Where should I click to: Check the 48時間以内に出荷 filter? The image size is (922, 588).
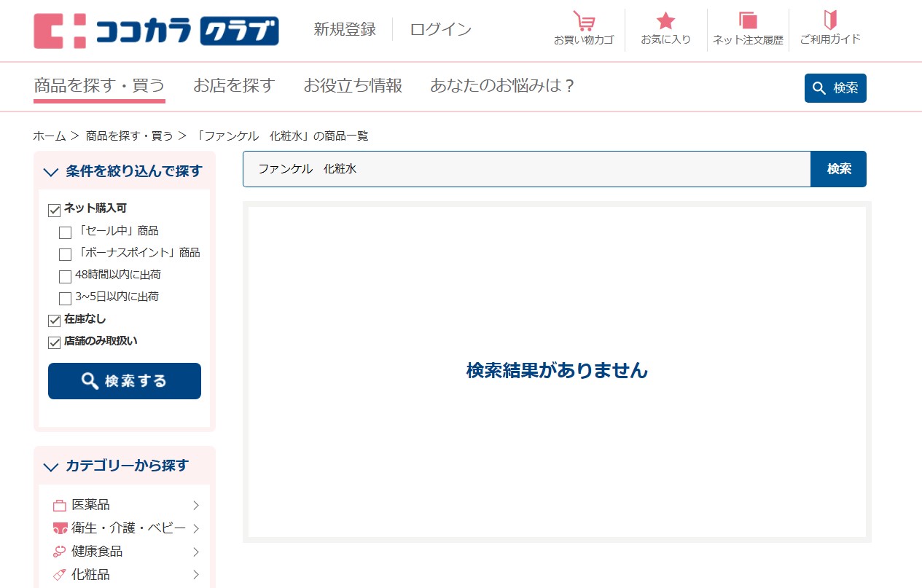[64, 276]
